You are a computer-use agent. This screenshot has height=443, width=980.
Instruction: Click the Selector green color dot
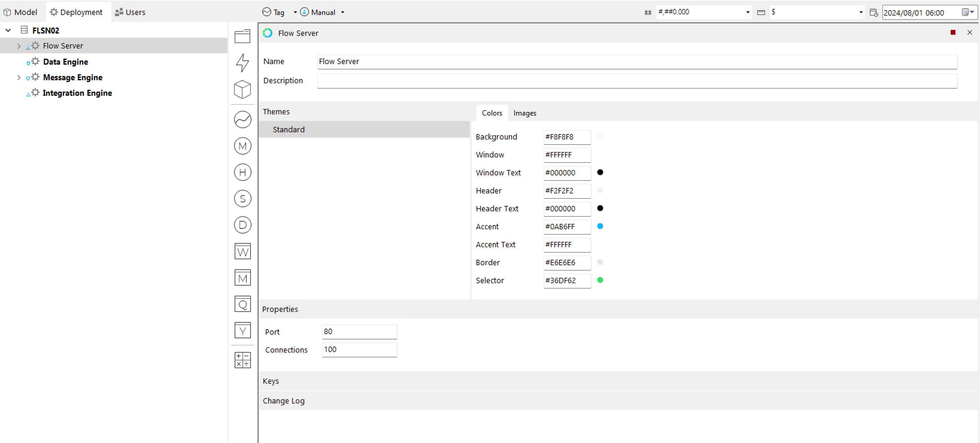click(600, 280)
